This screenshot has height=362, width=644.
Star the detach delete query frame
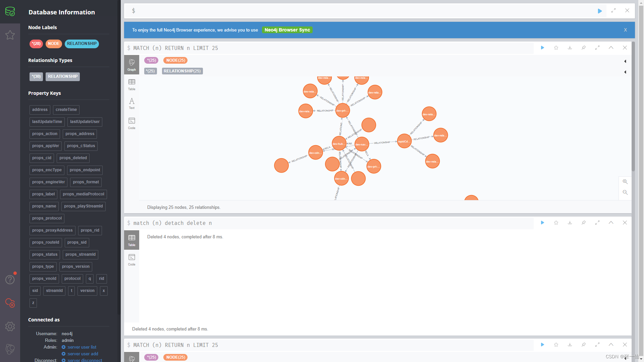(x=556, y=223)
